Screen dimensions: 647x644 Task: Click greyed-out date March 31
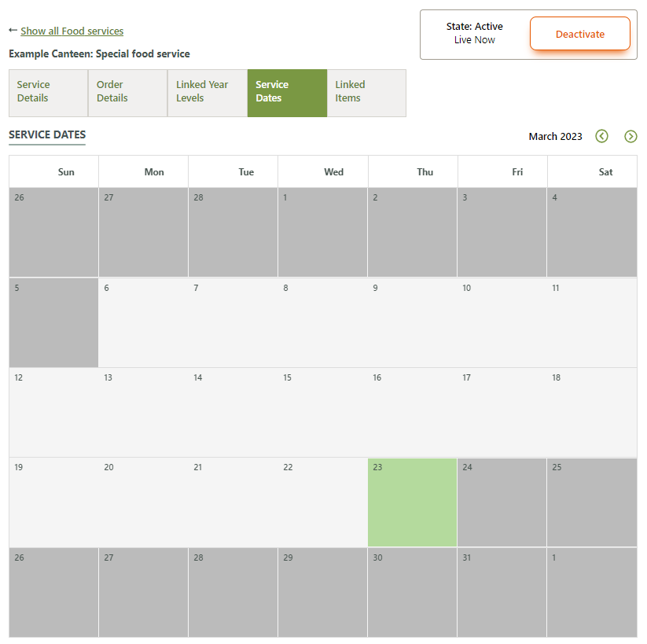pos(502,592)
